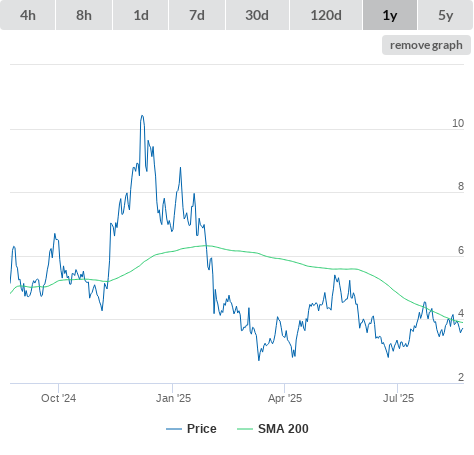
Task: Click the 8 value on the y-axis
Action: click(461, 186)
